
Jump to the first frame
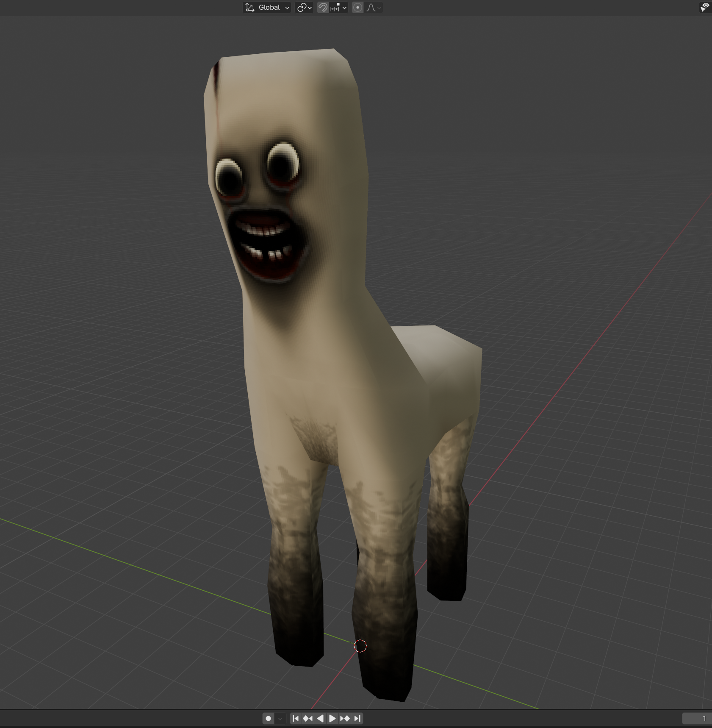[x=296, y=718]
